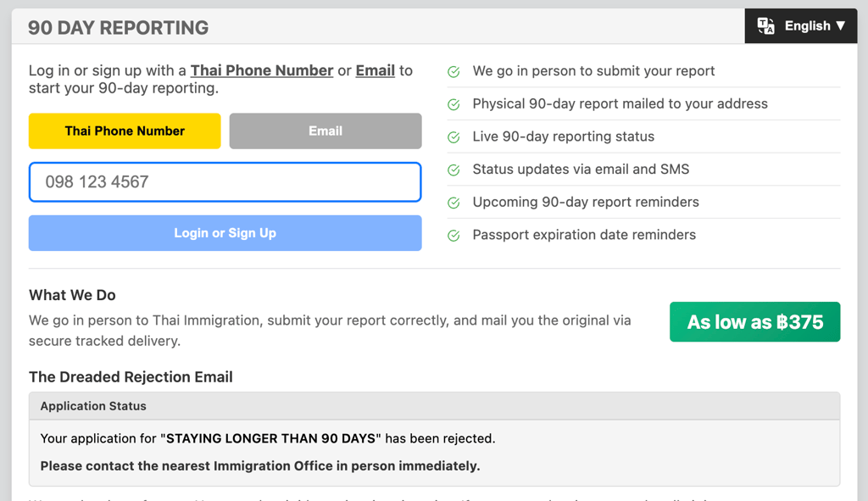Follow the underlined Email link in intro
The height and width of the screenshot is (501, 868).
376,70
